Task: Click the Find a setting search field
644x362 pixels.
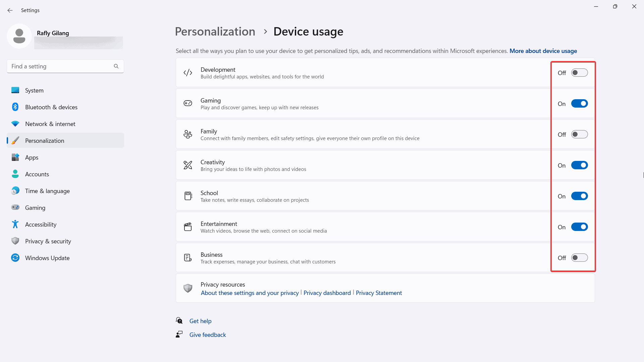Action: tap(65, 66)
